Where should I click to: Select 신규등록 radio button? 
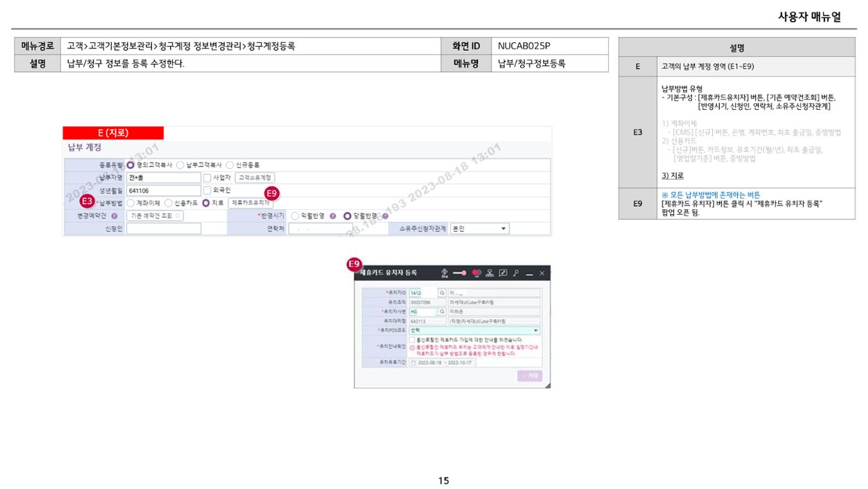(229, 165)
